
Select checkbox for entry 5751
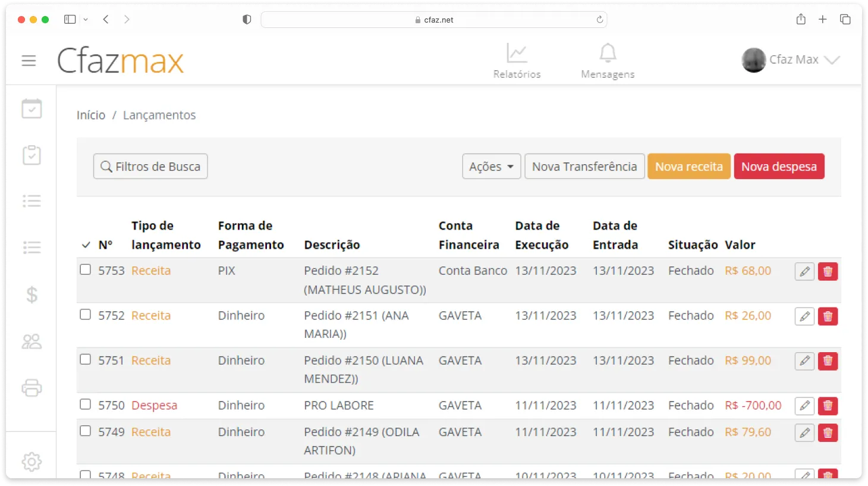point(86,359)
